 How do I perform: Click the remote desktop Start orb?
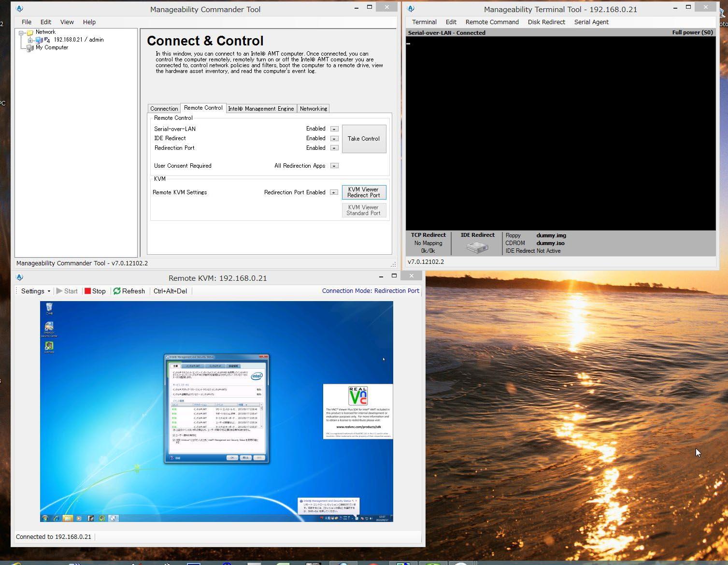[x=45, y=518]
